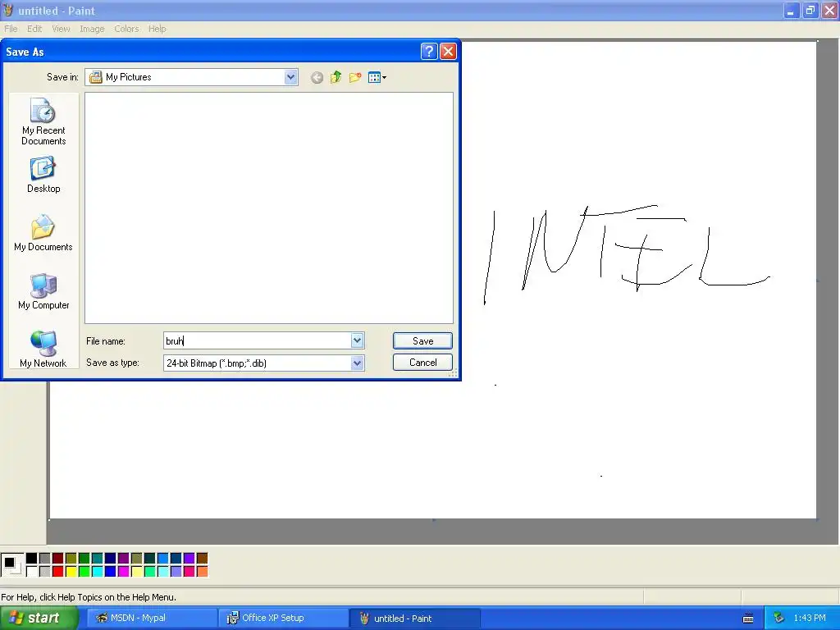Click the Cancel button
Viewport: 840px width, 630px height.
(422, 362)
